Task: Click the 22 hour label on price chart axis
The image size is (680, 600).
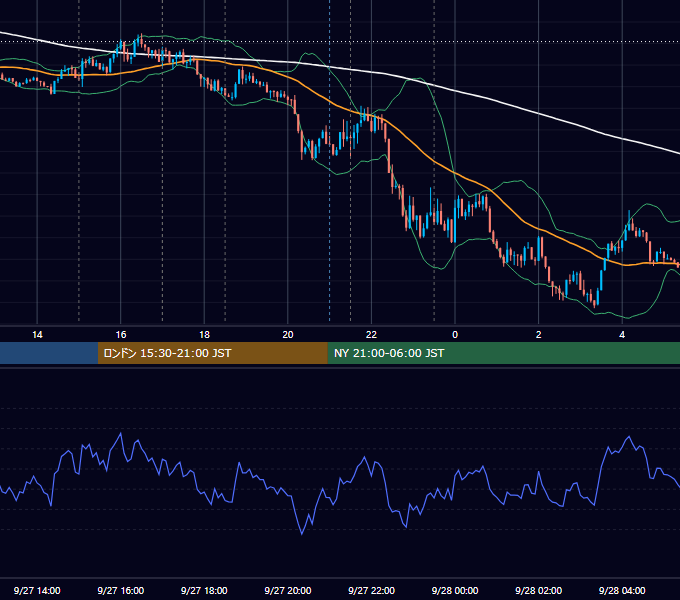Action: coord(371,335)
